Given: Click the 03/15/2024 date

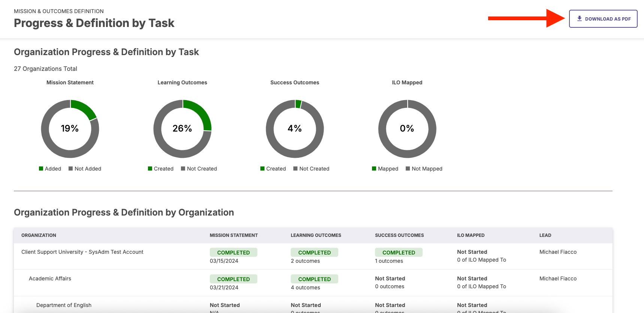Looking at the screenshot, I should tap(224, 261).
